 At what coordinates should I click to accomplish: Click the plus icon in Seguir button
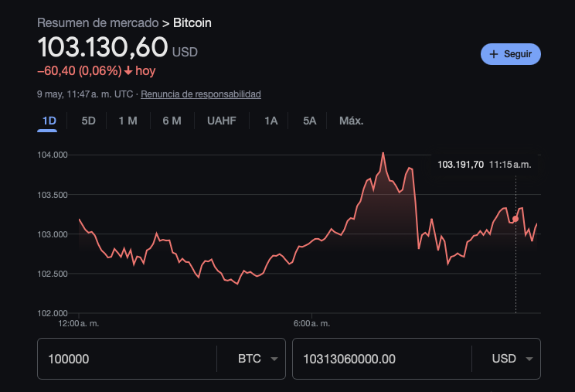pos(494,54)
